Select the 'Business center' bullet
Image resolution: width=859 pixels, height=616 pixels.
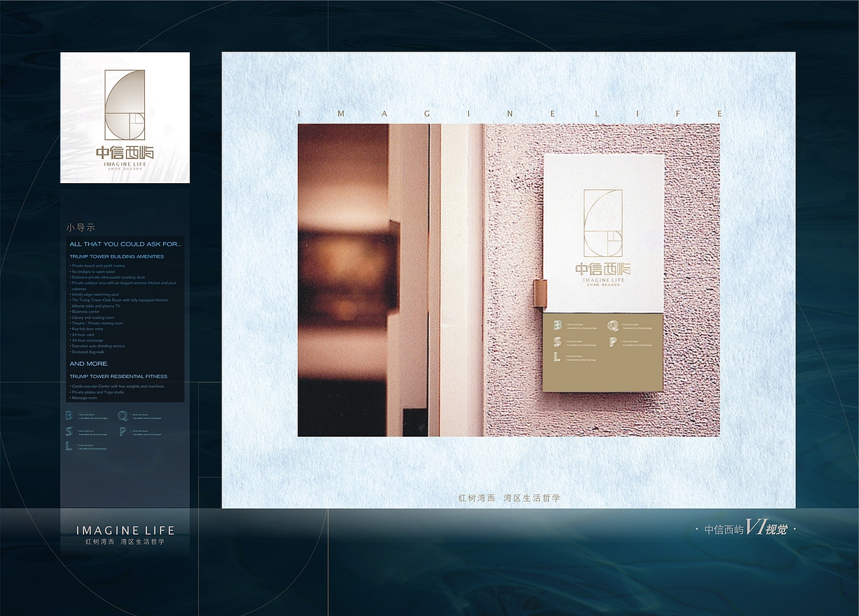85,311
